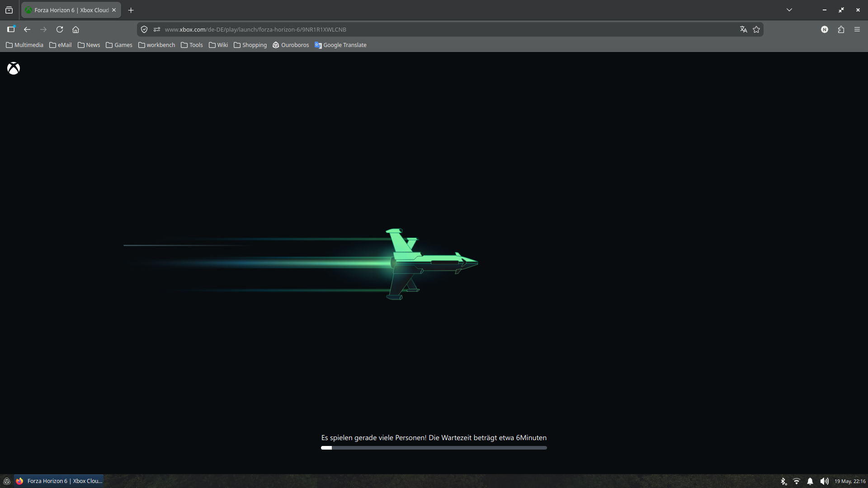Open the Multimedia bookmarks folder
This screenshot has width=868, height=488.
click(x=24, y=45)
